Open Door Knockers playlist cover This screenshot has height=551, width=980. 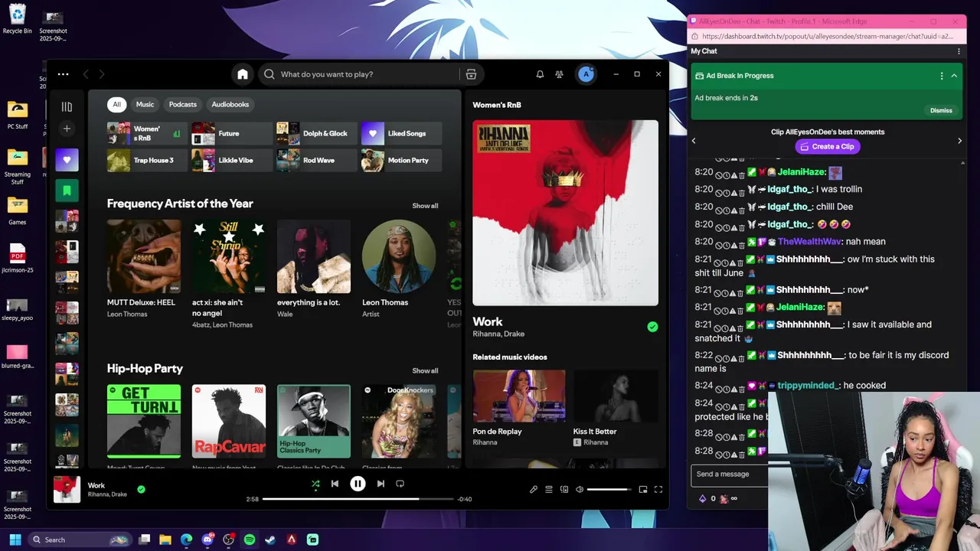[399, 421]
